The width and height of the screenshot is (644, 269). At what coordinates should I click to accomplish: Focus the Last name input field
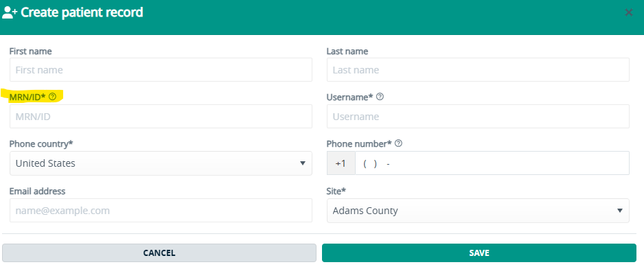pyautogui.click(x=478, y=70)
